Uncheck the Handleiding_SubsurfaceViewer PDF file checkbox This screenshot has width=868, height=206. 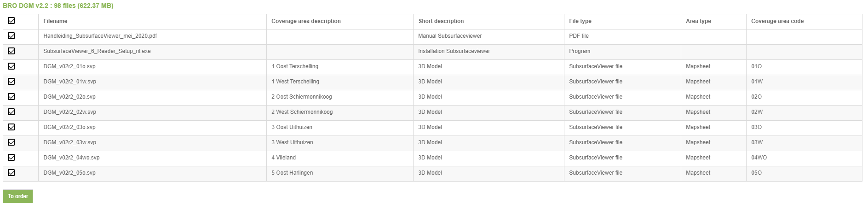[11, 36]
